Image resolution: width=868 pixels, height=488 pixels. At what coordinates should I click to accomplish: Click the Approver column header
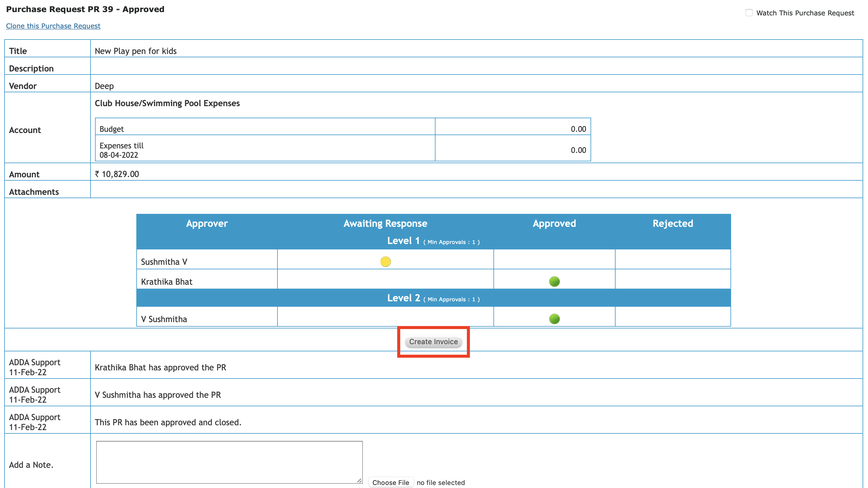coord(207,223)
